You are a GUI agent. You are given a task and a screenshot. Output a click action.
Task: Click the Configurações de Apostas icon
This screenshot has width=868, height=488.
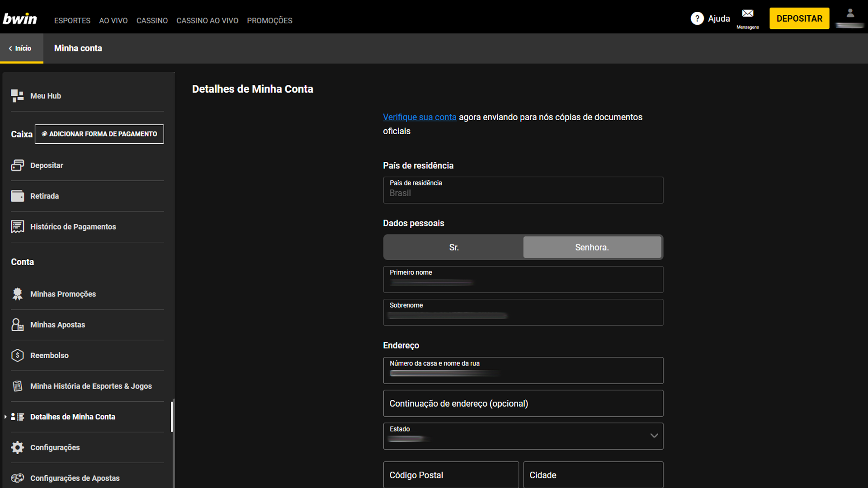[x=18, y=478]
